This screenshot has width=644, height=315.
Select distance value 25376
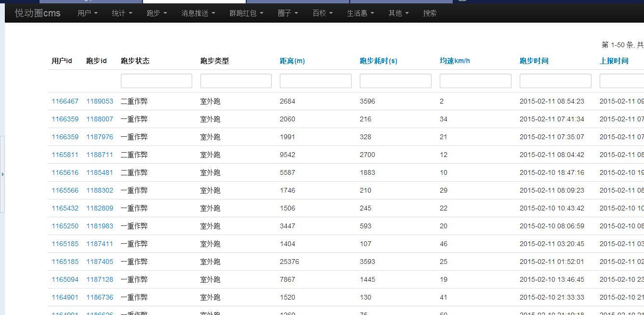pyautogui.click(x=289, y=262)
